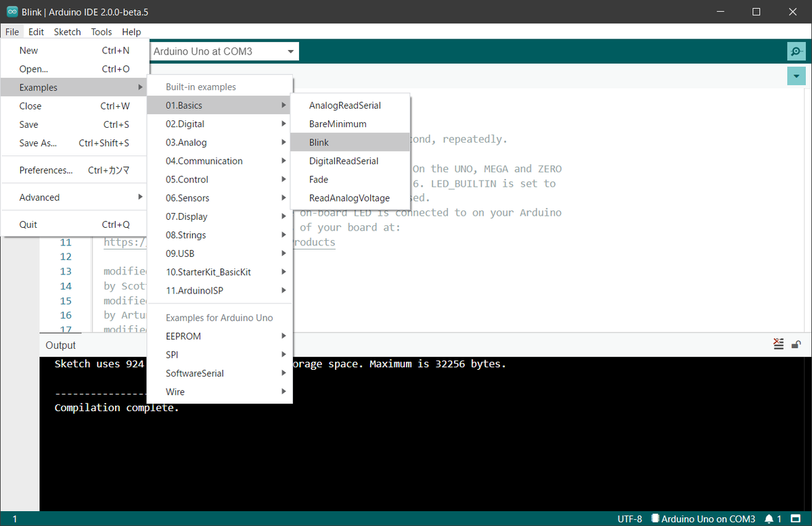The height and width of the screenshot is (526, 812).
Task: Choose Quit from File menu
Action: pos(74,224)
